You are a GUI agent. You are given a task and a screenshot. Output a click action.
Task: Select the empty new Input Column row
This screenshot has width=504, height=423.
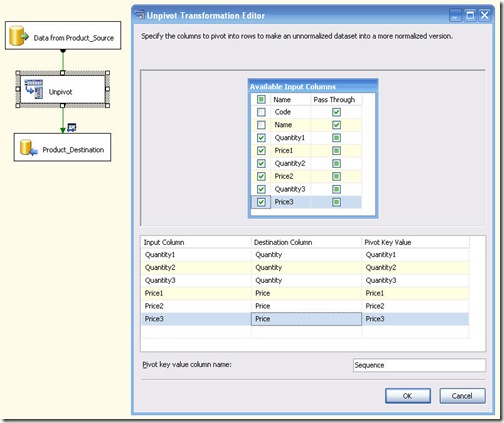(196, 332)
